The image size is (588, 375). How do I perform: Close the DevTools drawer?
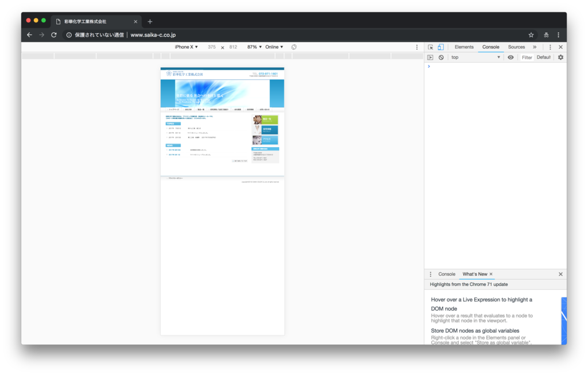[x=560, y=274]
